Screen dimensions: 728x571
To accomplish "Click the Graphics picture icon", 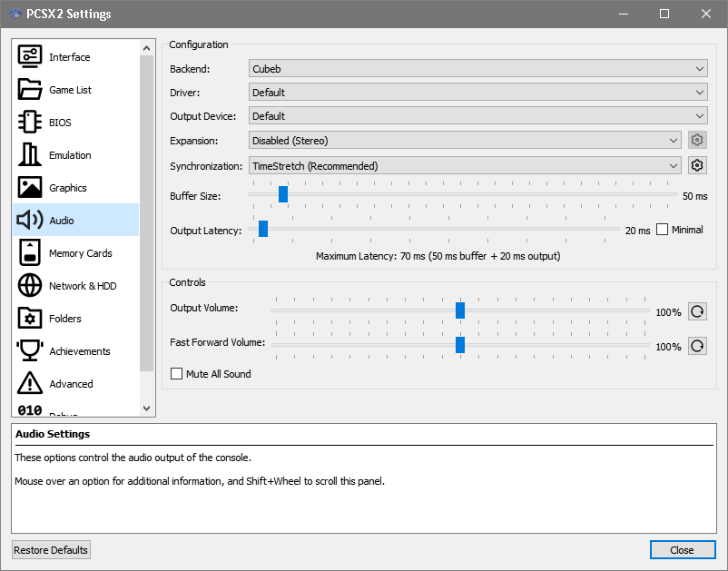I will tap(30, 188).
